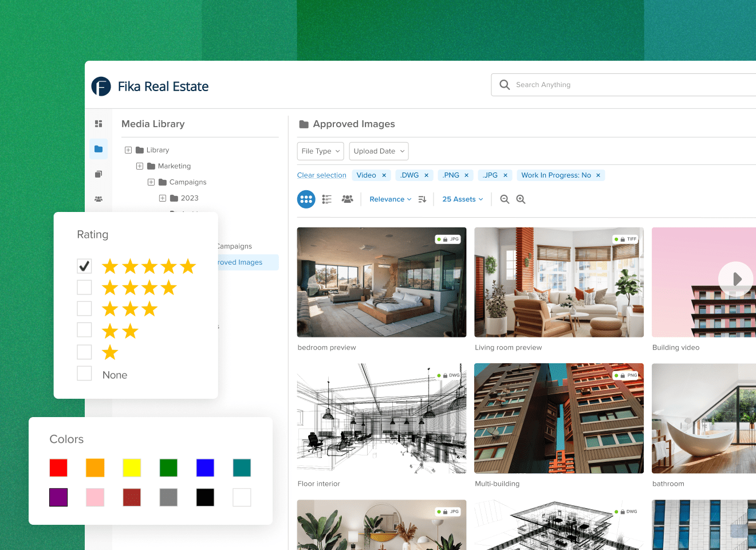Remove the .JPG filter chip
This screenshot has width=756, height=550.
click(506, 175)
